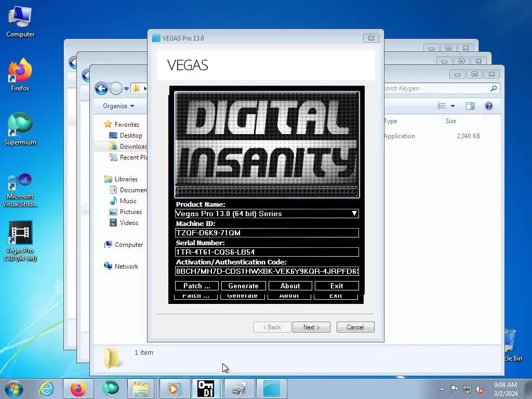Open the Videos library
This screenshot has width=532, height=399.
tap(129, 222)
